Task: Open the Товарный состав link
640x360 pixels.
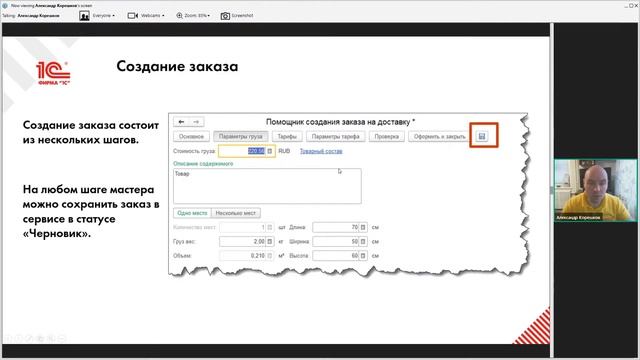Action: click(x=321, y=151)
